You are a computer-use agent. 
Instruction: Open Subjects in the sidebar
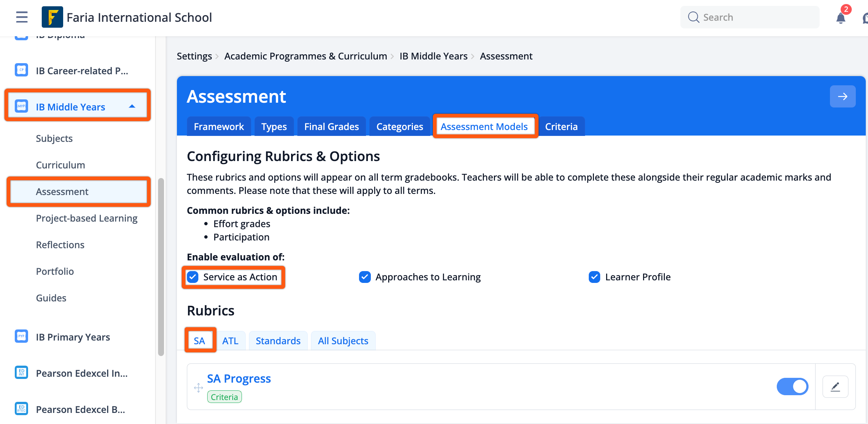tap(54, 139)
